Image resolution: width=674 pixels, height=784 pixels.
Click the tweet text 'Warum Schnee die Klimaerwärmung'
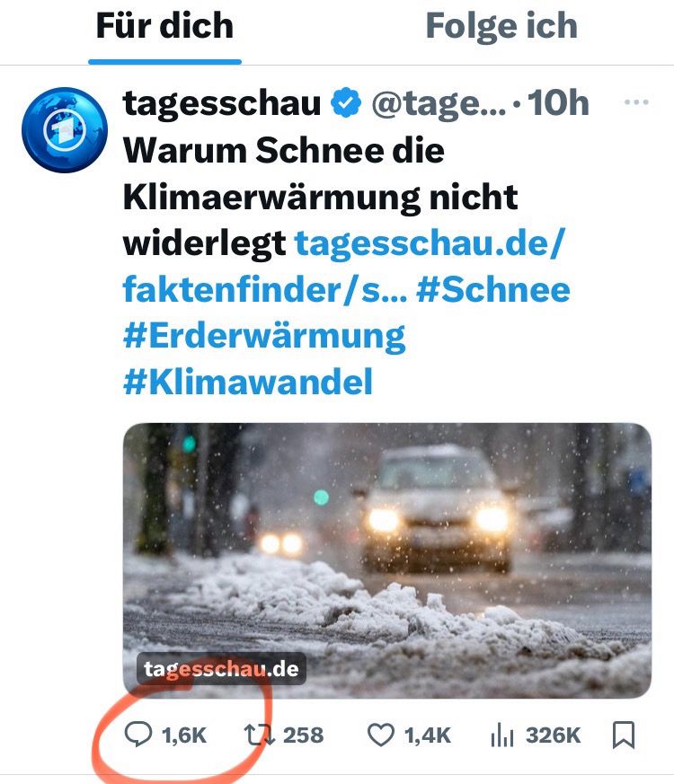tap(320, 173)
